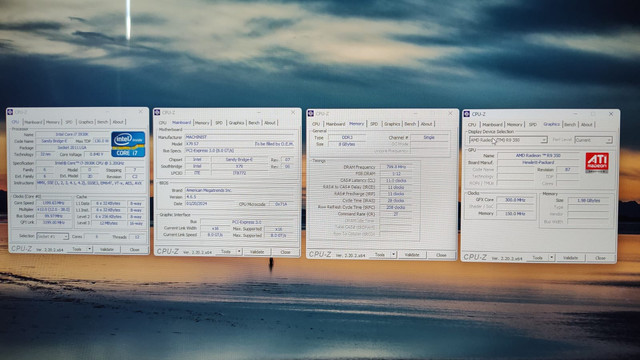Viewport: 640px width, 360px height.
Task: Show the SPD tab in the Graphics window
Action: (533, 124)
